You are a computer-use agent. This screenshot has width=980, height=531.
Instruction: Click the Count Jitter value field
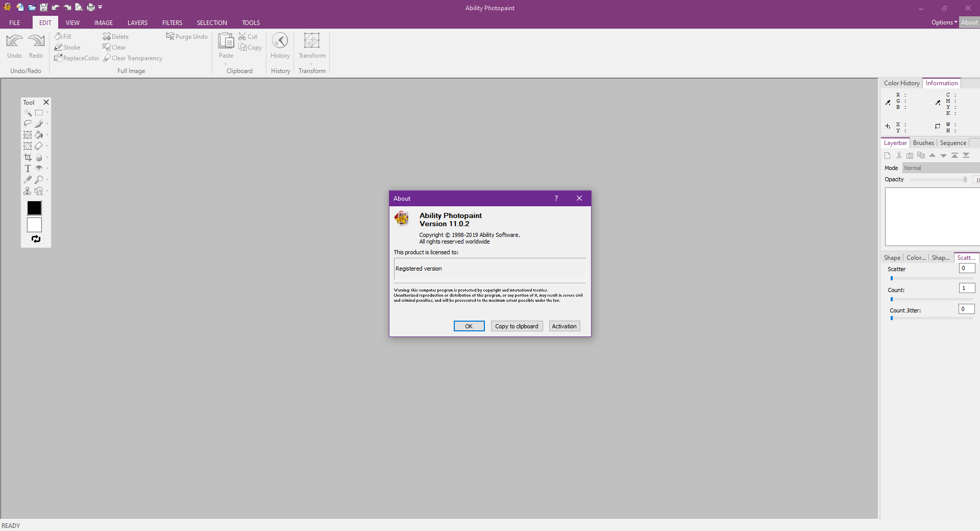tap(966, 309)
